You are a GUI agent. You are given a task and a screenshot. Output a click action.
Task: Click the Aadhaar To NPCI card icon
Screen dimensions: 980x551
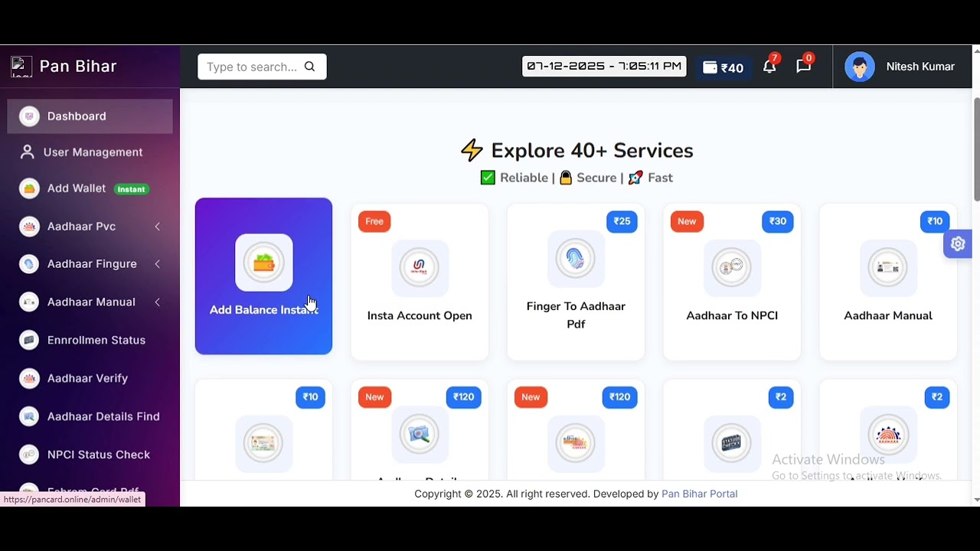732,267
